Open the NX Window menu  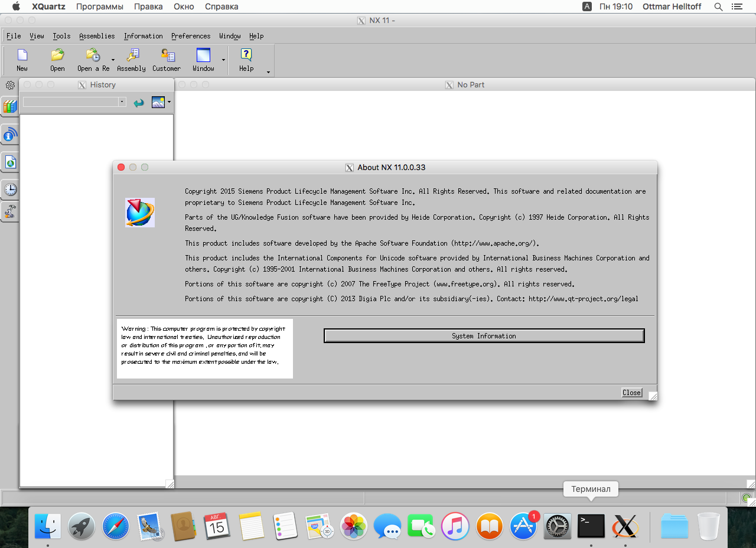(x=230, y=36)
